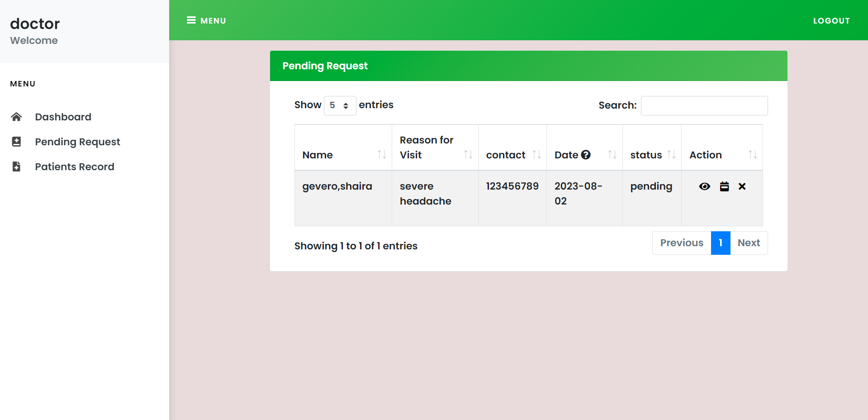Open the entries count dropdown
This screenshot has height=420, width=868.
[x=340, y=105]
